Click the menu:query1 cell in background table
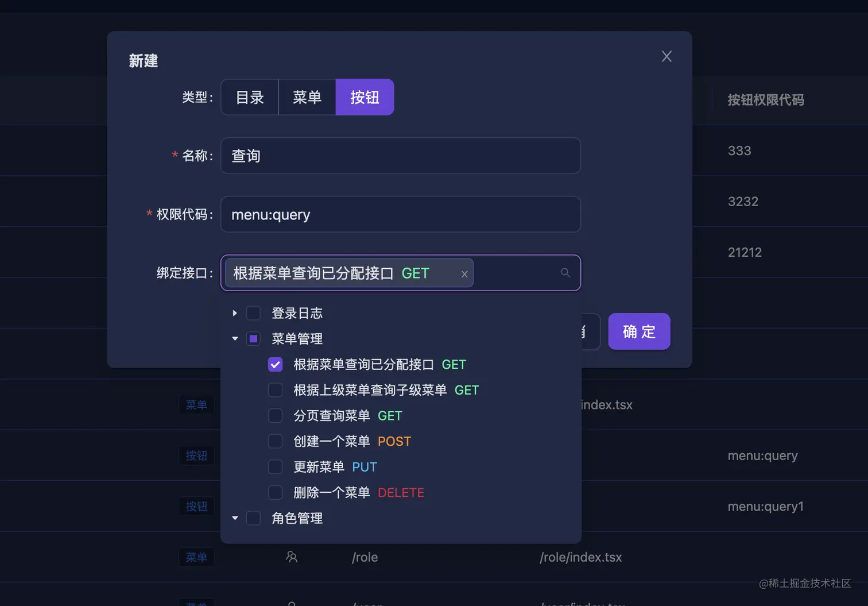Viewport: 868px width, 606px height. pos(765,506)
